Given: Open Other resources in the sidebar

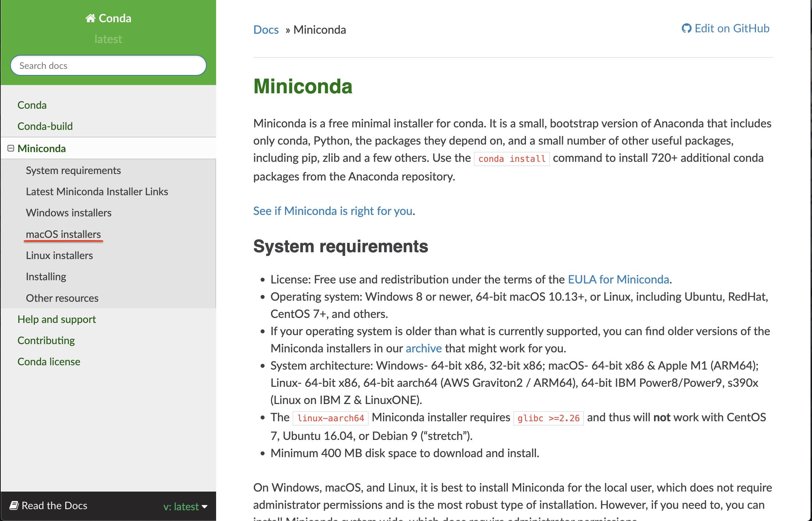Looking at the screenshot, I should (62, 298).
